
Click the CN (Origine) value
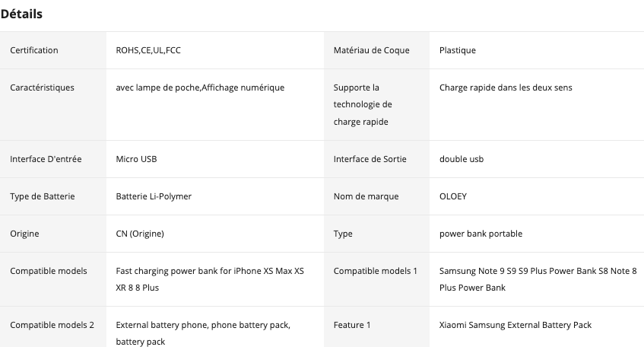(x=140, y=234)
